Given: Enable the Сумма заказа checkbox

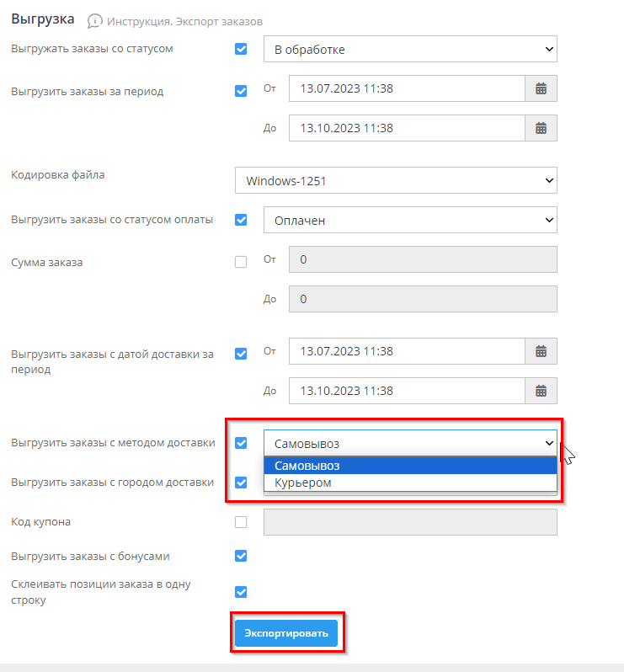Looking at the screenshot, I should click(x=241, y=262).
